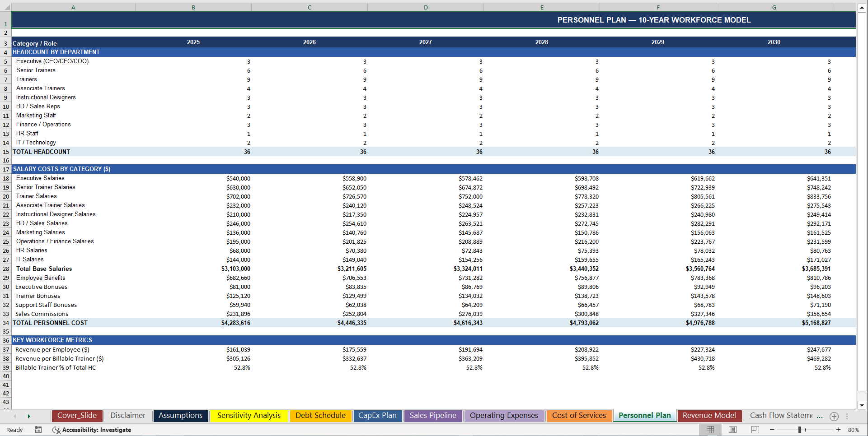Select the TOTAL HEADCOUNT row header 15
Screen dimensions: 868x436
point(5,152)
